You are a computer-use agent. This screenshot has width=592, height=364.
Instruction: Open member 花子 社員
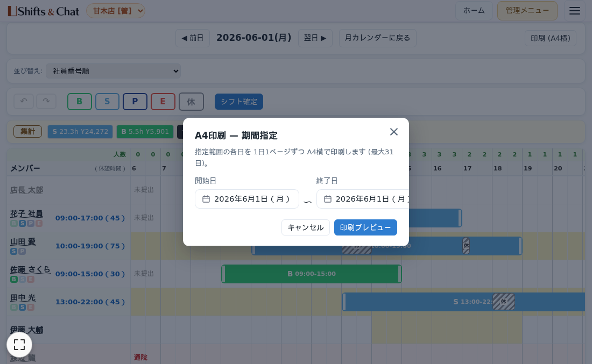pyautogui.click(x=26, y=213)
